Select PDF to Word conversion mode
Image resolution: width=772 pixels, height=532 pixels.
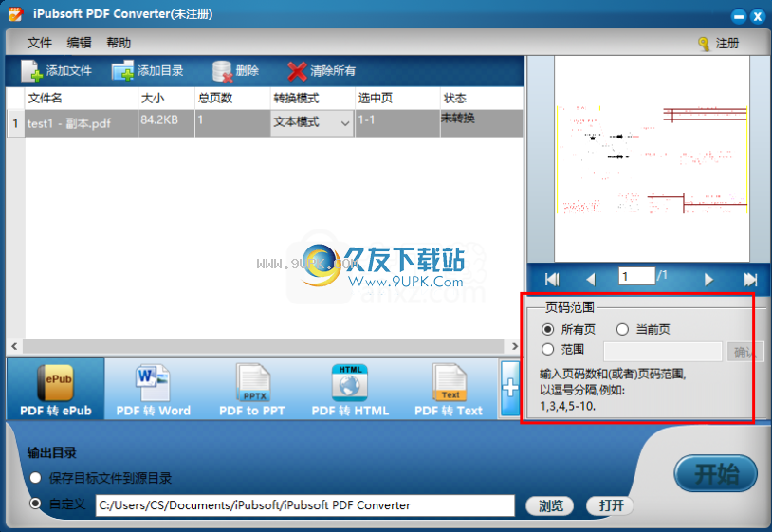tap(153, 389)
